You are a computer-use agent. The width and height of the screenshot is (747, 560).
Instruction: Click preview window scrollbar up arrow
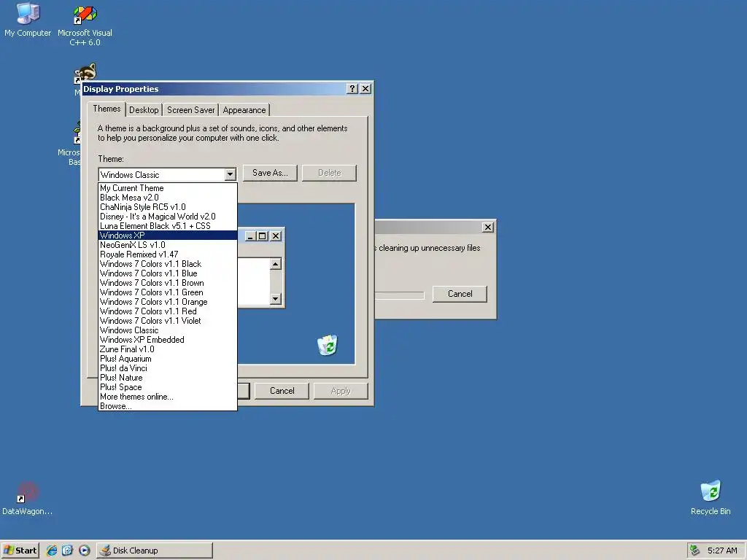click(276, 264)
